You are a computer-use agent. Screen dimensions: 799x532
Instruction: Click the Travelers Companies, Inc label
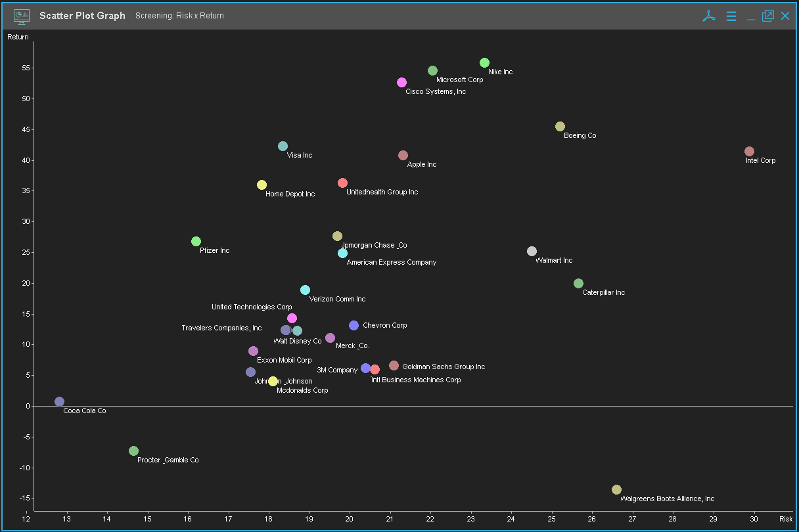(221, 328)
